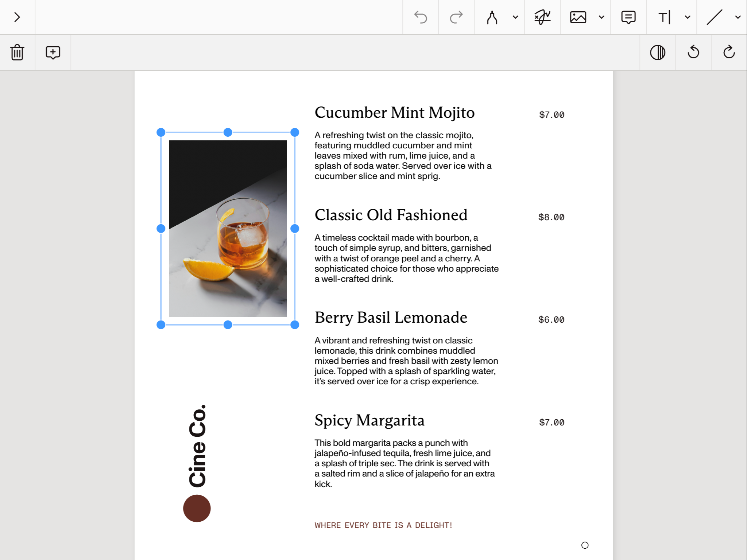Click the top-right corner resize handle
The height and width of the screenshot is (560, 747).
click(x=295, y=132)
